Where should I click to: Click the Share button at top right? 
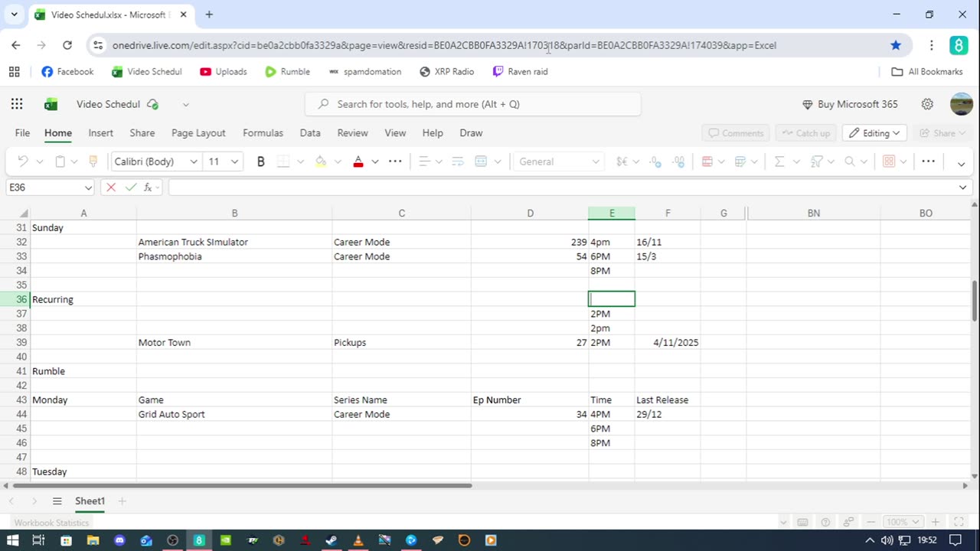pyautogui.click(x=941, y=133)
